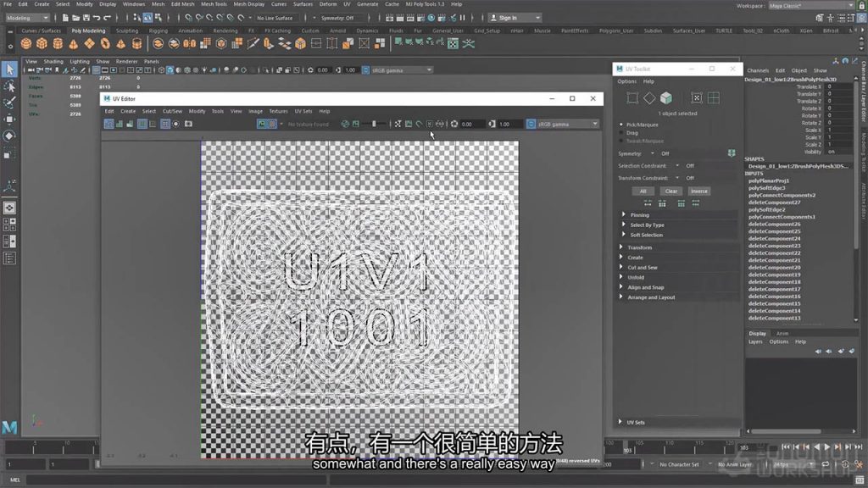
Task: Enable Tweak/Marquee selection mode
Action: pos(621,141)
